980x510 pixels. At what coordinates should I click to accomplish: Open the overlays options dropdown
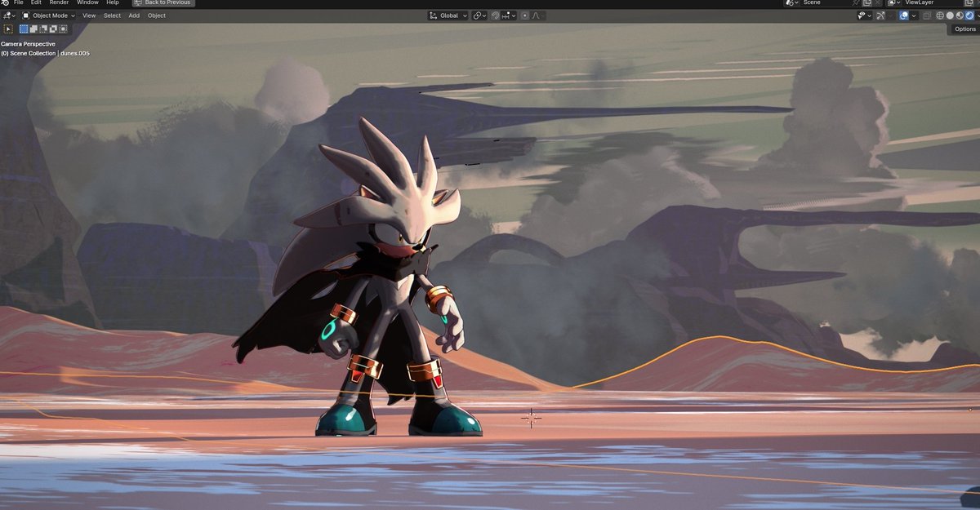914,16
